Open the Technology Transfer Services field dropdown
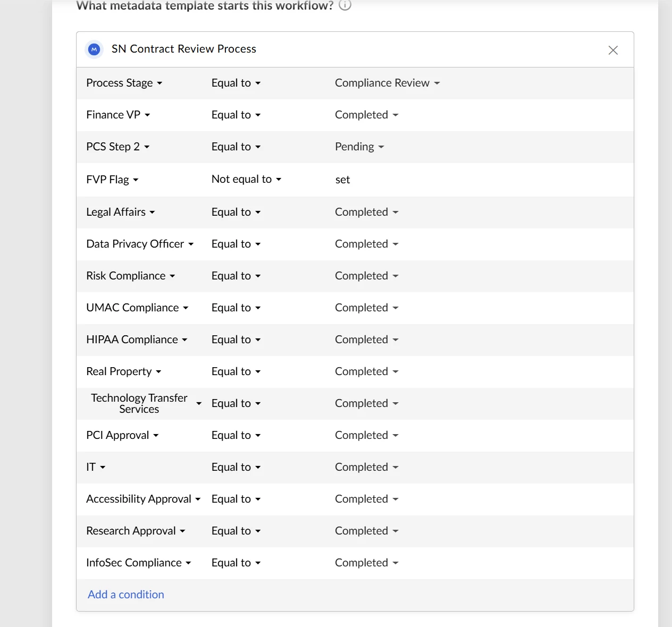 [146, 403]
